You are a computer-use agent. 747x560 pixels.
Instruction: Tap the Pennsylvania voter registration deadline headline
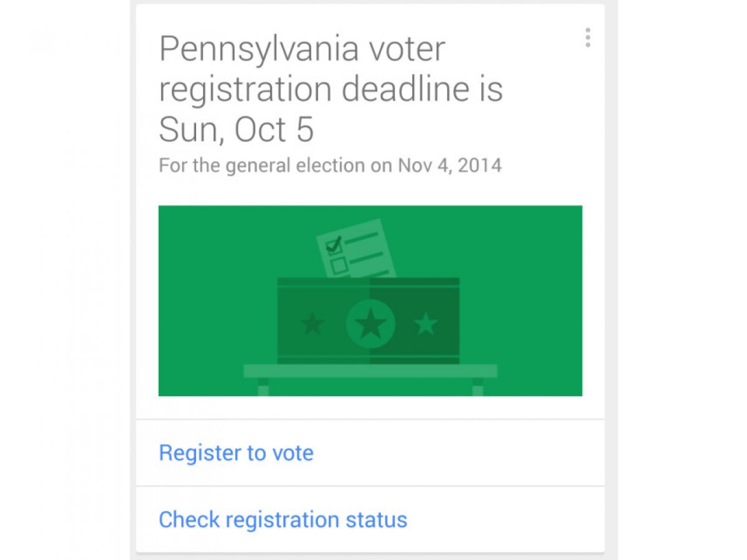(x=330, y=88)
